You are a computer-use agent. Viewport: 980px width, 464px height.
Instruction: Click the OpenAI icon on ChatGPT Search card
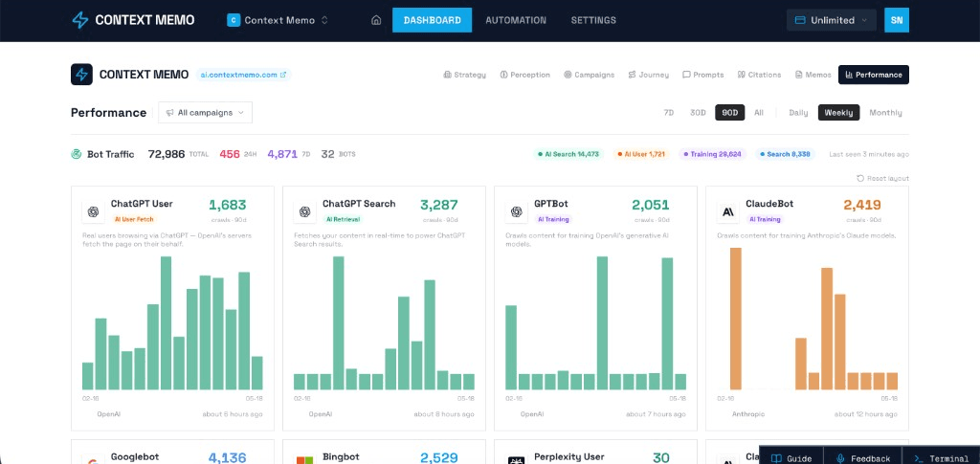click(x=305, y=211)
